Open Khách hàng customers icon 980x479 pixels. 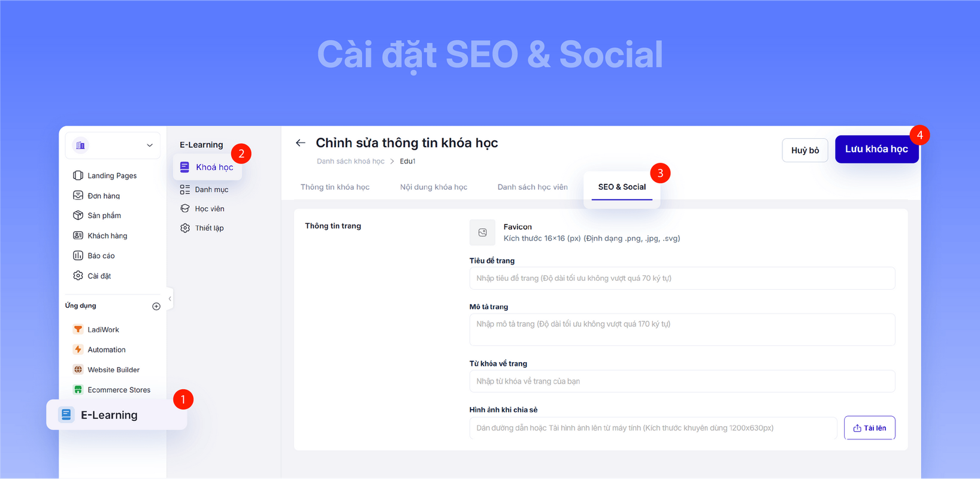(78, 235)
